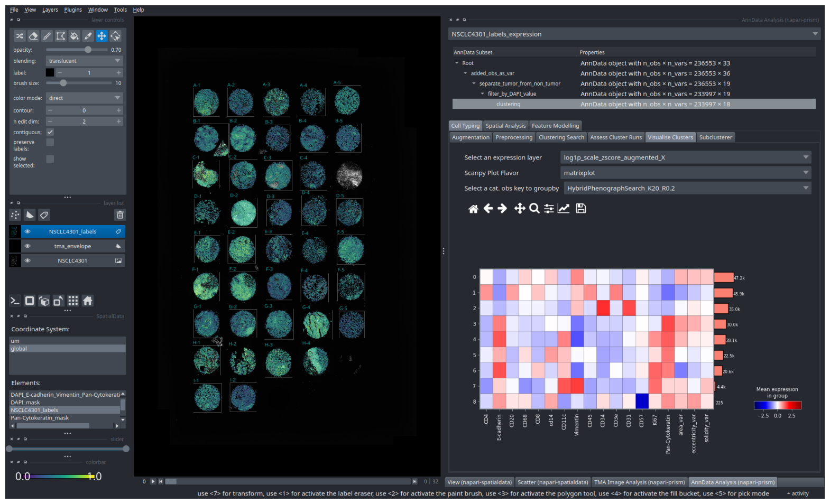Decrease contour value with minus button
Image resolution: width=830 pixels, height=504 pixels.
50,110
